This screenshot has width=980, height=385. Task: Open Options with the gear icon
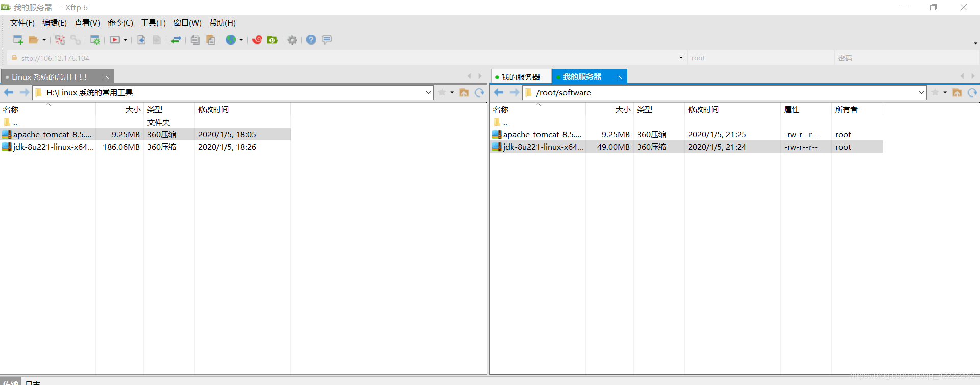click(x=292, y=40)
